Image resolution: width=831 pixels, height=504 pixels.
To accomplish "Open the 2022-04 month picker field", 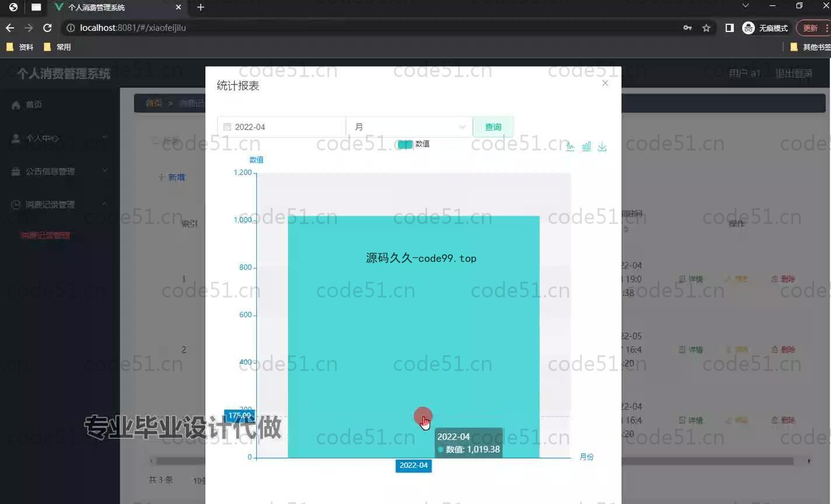I will [x=281, y=127].
